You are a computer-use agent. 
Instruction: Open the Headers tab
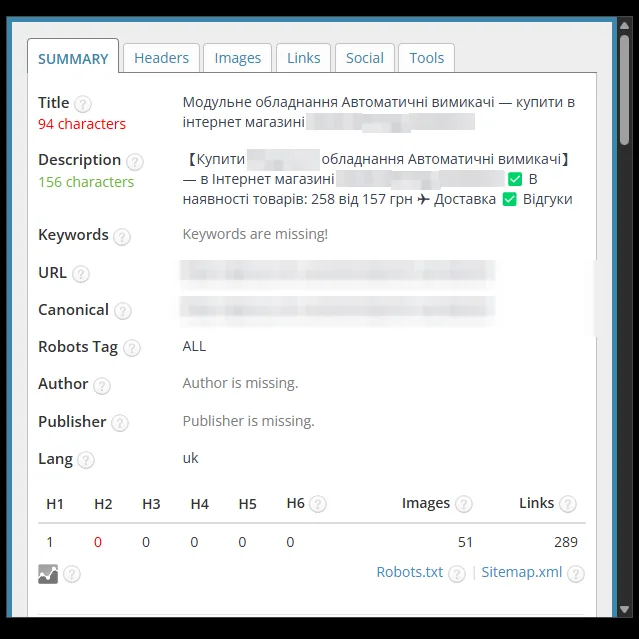pyautogui.click(x=161, y=58)
